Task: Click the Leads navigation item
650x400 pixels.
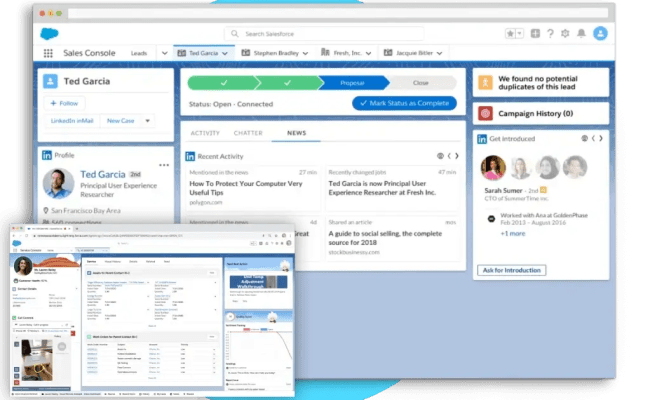Action: [139, 53]
